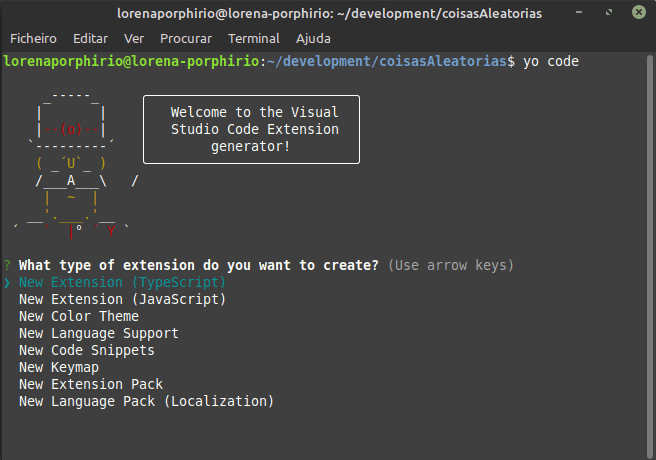Open the Terminal menu in menu bar

[253, 38]
